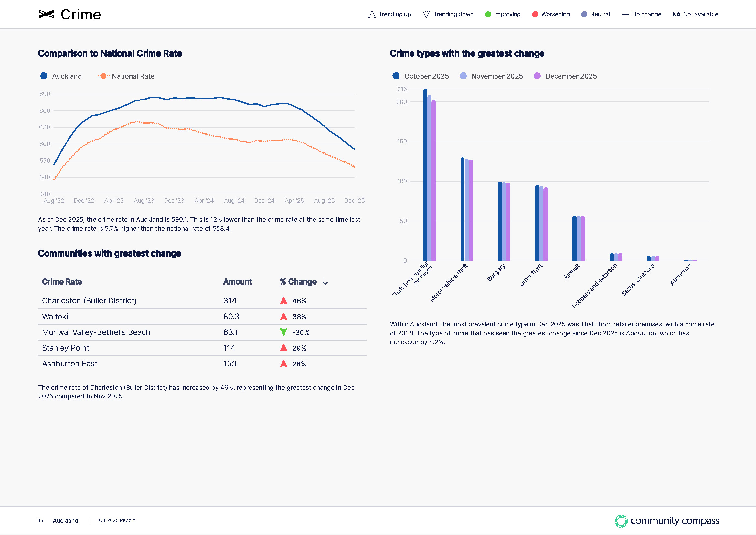This screenshot has height=535, width=756.
Task: Click the Robbery and extortion bars
Action: [x=616, y=257]
